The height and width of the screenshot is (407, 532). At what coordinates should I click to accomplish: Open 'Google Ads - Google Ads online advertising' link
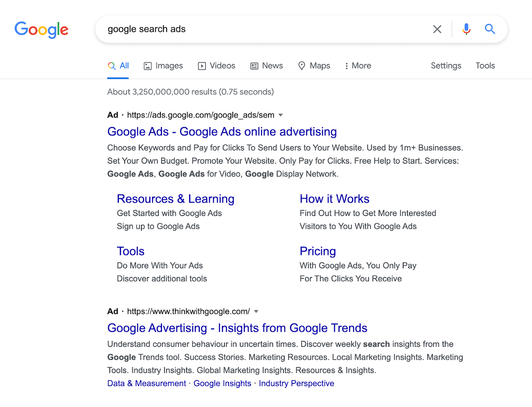pos(222,132)
